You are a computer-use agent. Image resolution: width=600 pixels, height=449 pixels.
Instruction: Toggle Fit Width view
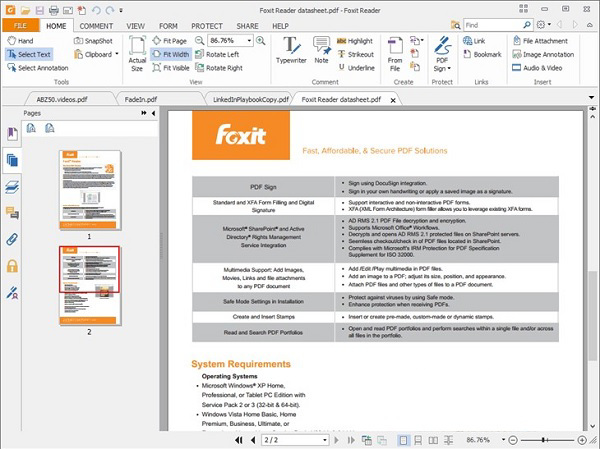pyautogui.click(x=171, y=54)
